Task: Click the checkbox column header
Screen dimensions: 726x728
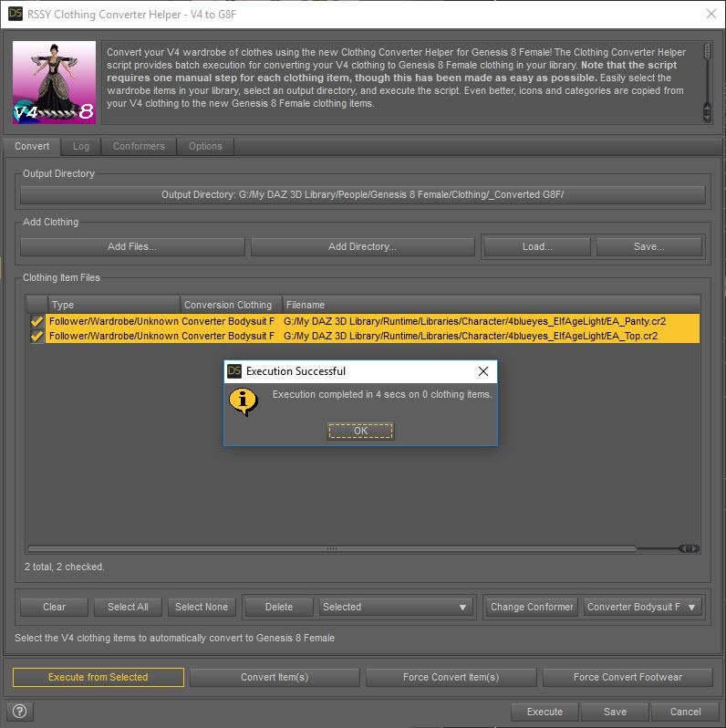Action: point(37,305)
